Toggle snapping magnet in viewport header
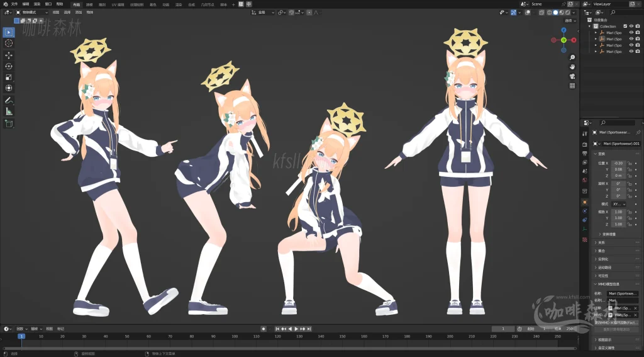644x357 pixels. click(291, 13)
